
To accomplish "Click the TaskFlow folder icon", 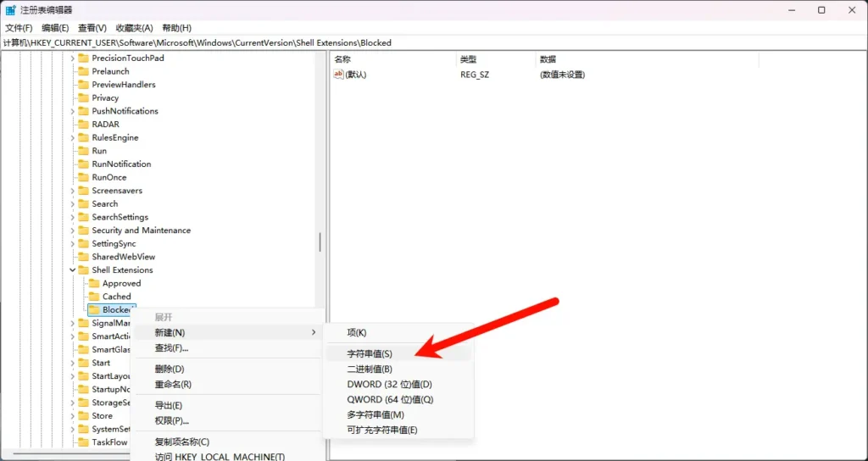I will (x=83, y=442).
